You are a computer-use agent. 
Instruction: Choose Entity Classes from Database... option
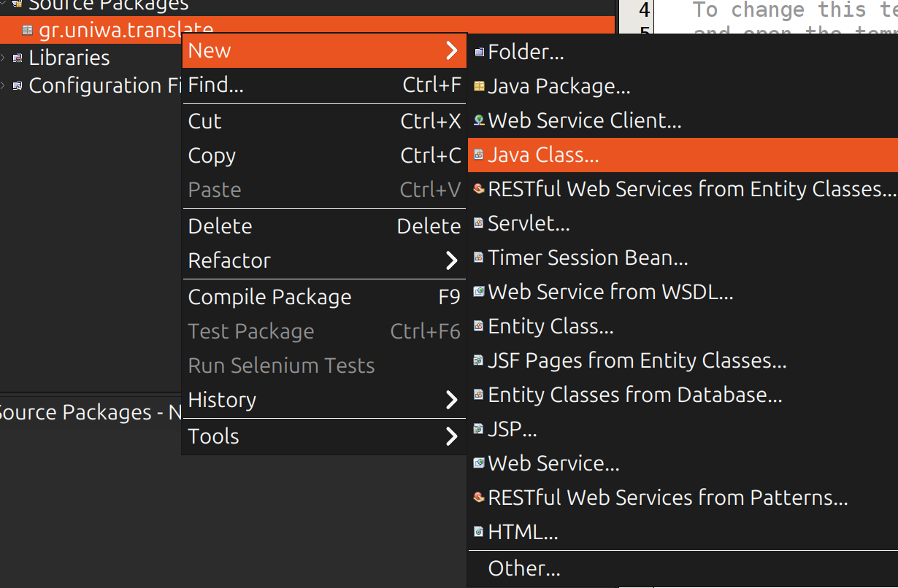point(634,395)
